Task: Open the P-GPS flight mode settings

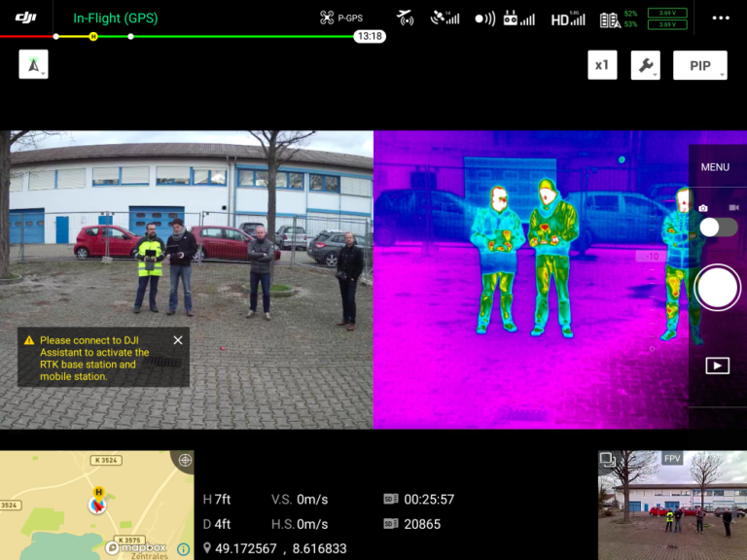Action: click(x=341, y=17)
